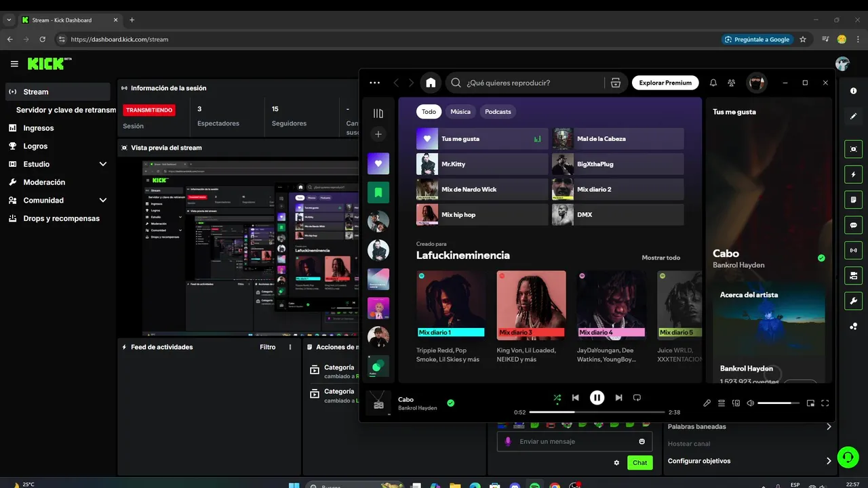Switch Spotify to fullscreen view

825,403
